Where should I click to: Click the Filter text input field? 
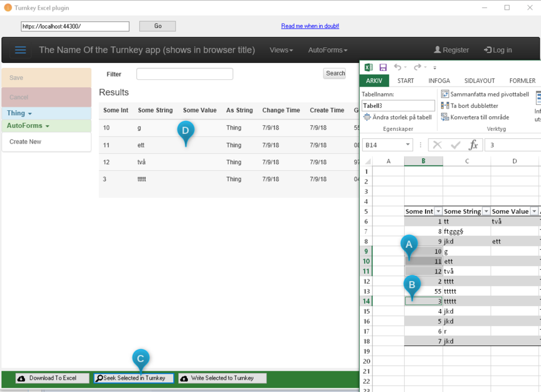click(x=184, y=74)
